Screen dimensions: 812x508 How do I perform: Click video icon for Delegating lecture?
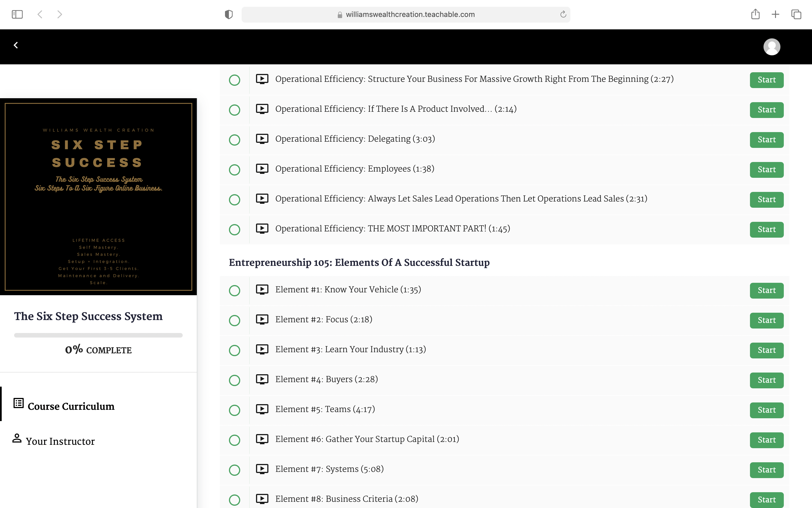(262, 139)
